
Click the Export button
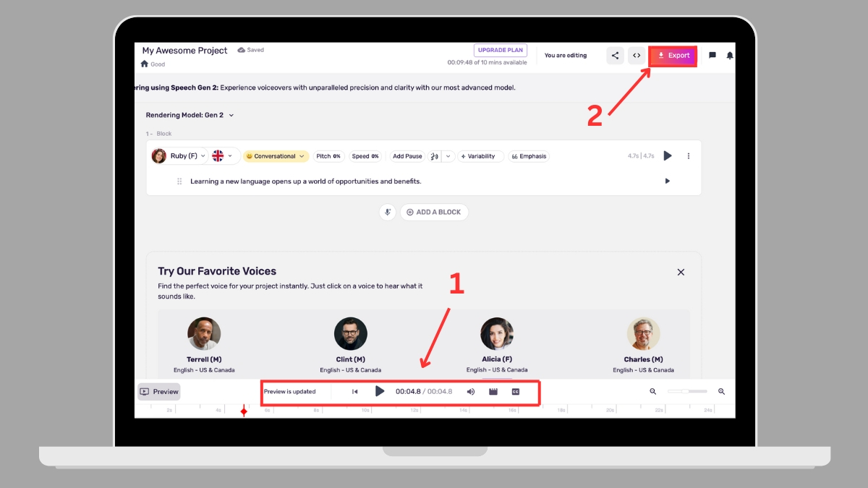click(x=673, y=56)
